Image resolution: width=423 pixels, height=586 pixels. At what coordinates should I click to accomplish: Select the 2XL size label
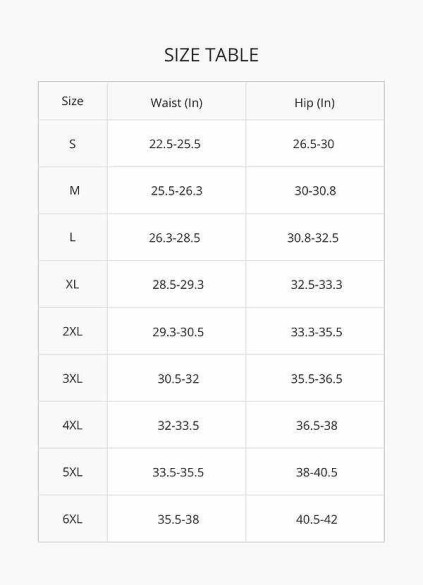pos(72,331)
